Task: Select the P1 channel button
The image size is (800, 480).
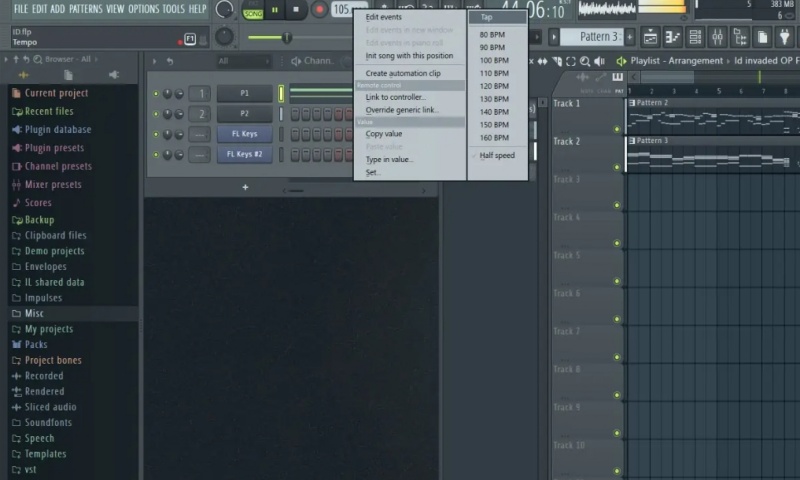Action: pyautogui.click(x=244, y=93)
